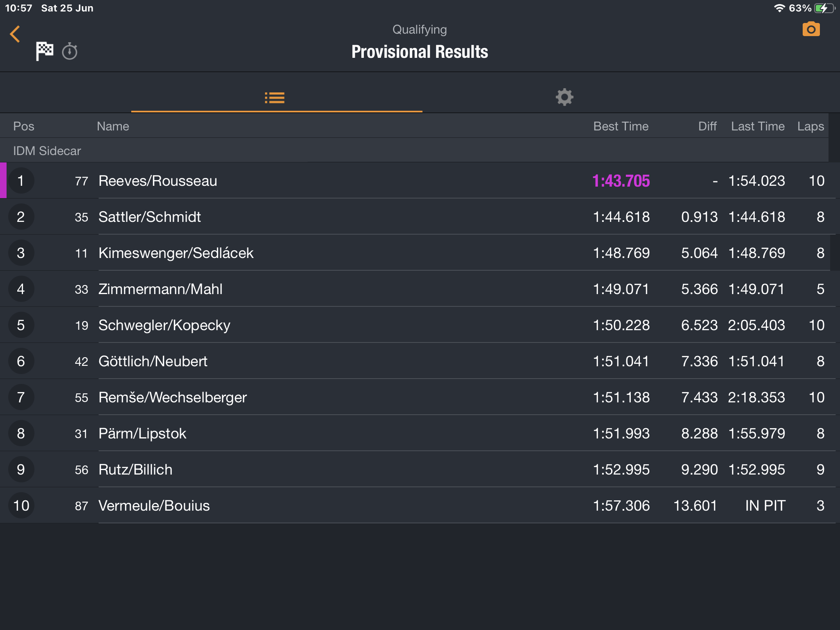Capture screenshot with the camera icon

pyautogui.click(x=811, y=29)
